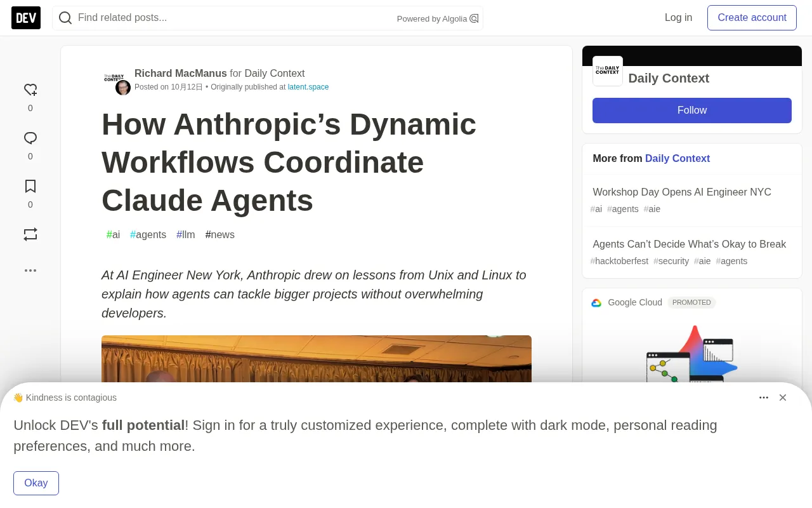Click the PROMOTED badge on the ad
The width and height of the screenshot is (812, 508).
(x=691, y=303)
